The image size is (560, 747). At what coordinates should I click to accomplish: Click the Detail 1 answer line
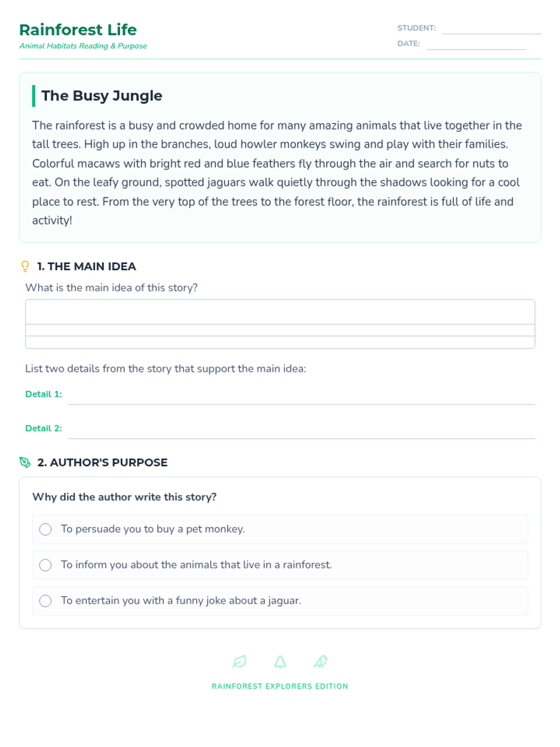(x=301, y=397)
